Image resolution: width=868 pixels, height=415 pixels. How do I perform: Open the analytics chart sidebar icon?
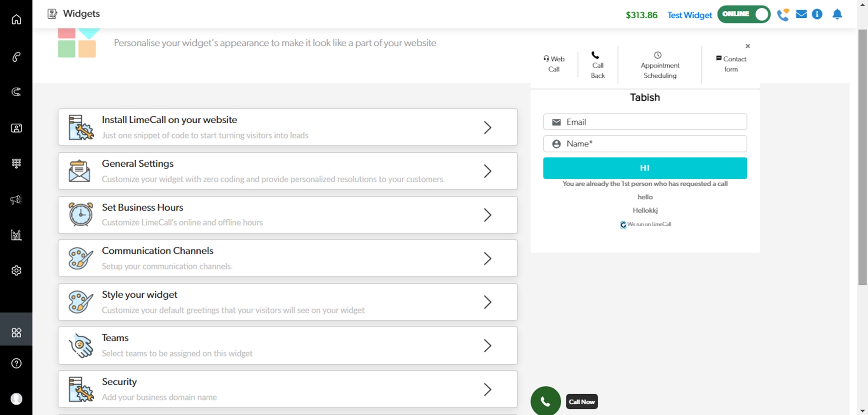point(16,235)
